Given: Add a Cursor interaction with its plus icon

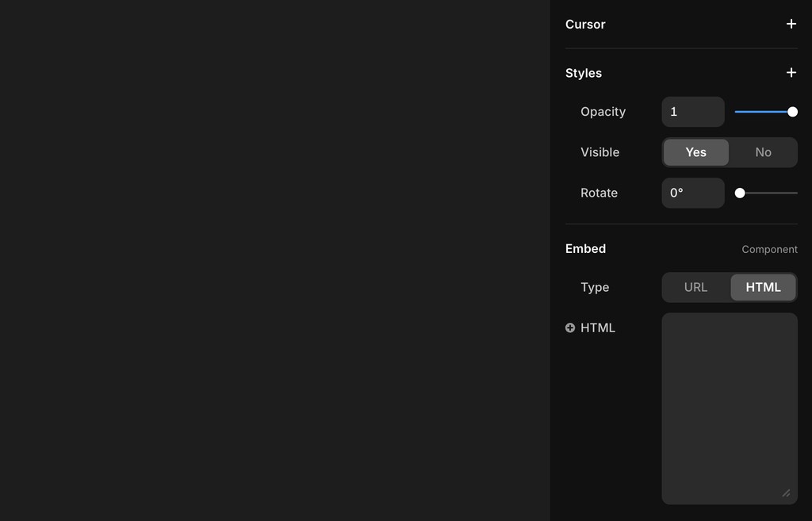Looking at the screenshot, I should (x=791, y=24).
